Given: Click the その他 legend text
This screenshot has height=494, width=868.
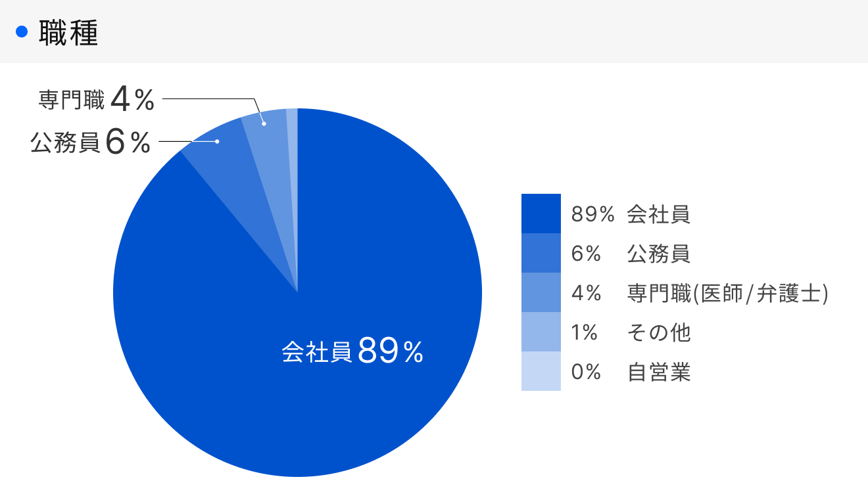Looking at the screenshot, I should click(658, 332).
